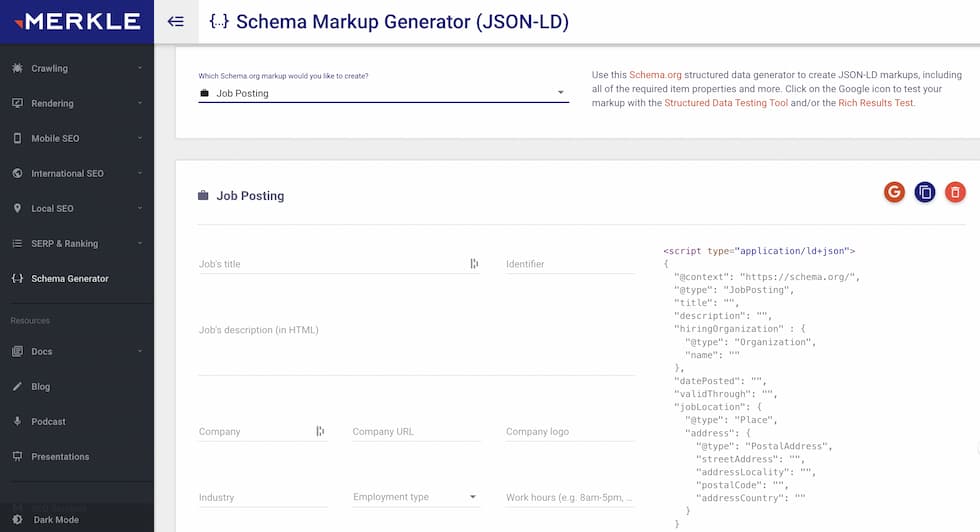Image resolution: width=980 pixels, height=532 pixels.
Task: Click the icon beside Job's title field
Action: pyautogui.click(x=474, y=264)
